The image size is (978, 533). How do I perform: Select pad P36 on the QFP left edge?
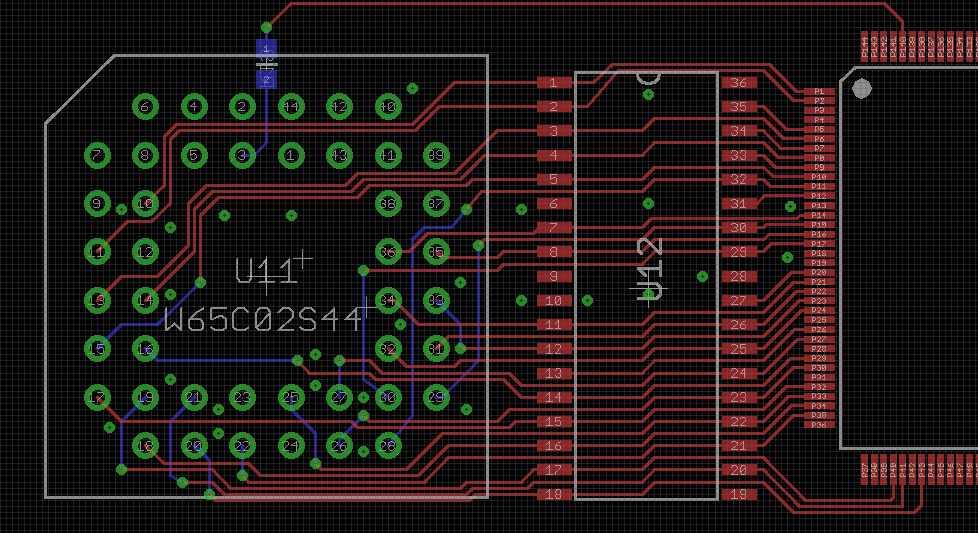coord(819,425)
